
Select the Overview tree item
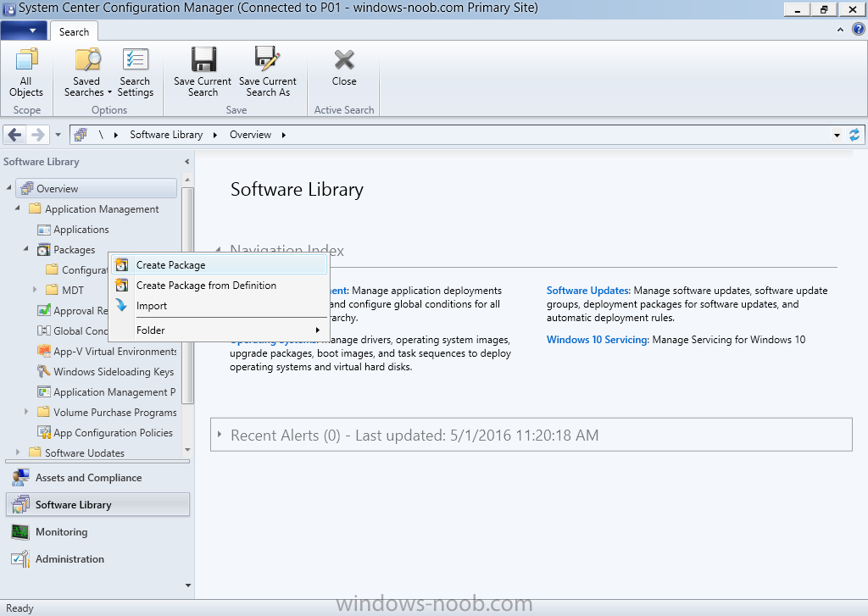click(97, 189)
